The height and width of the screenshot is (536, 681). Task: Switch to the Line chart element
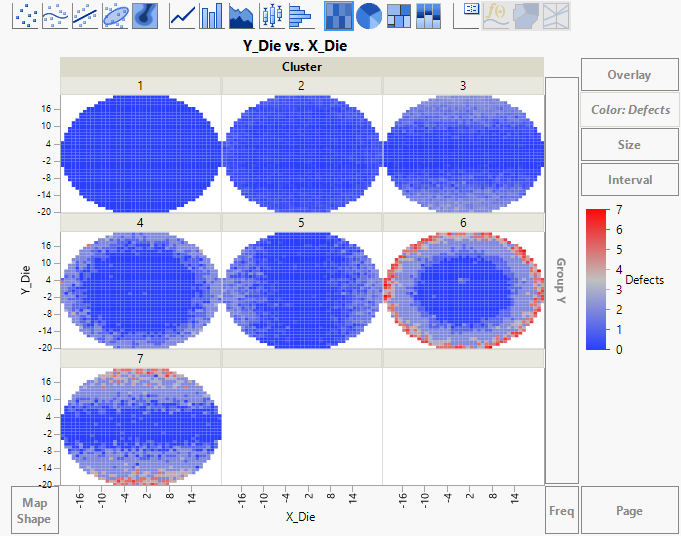tap(182, 15)
